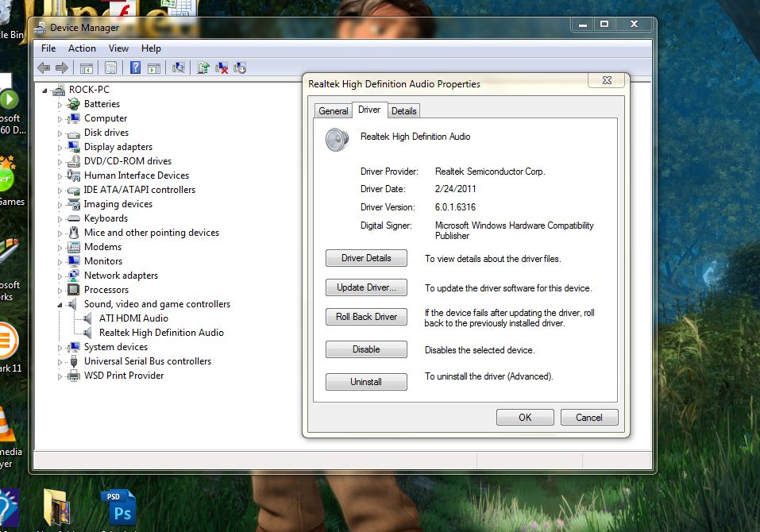Select the Batteries category icon

74,104
